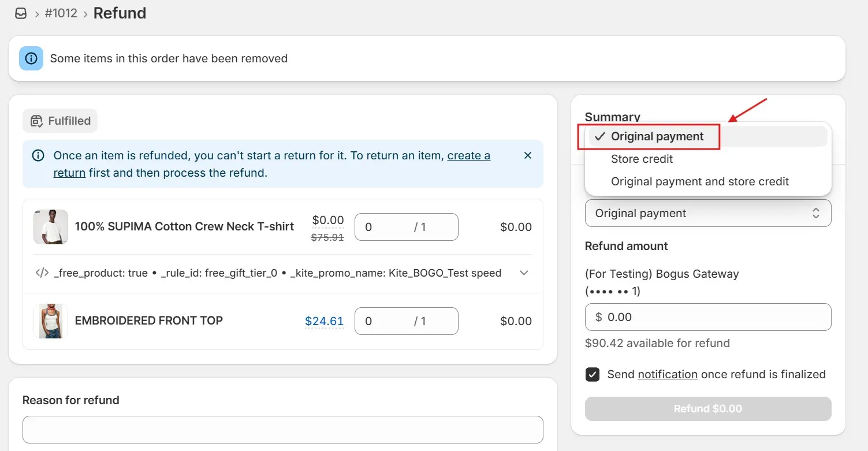Click the refund amount field showing 0.00
This screenshot has width=868, height=451.
click(708, 317)
